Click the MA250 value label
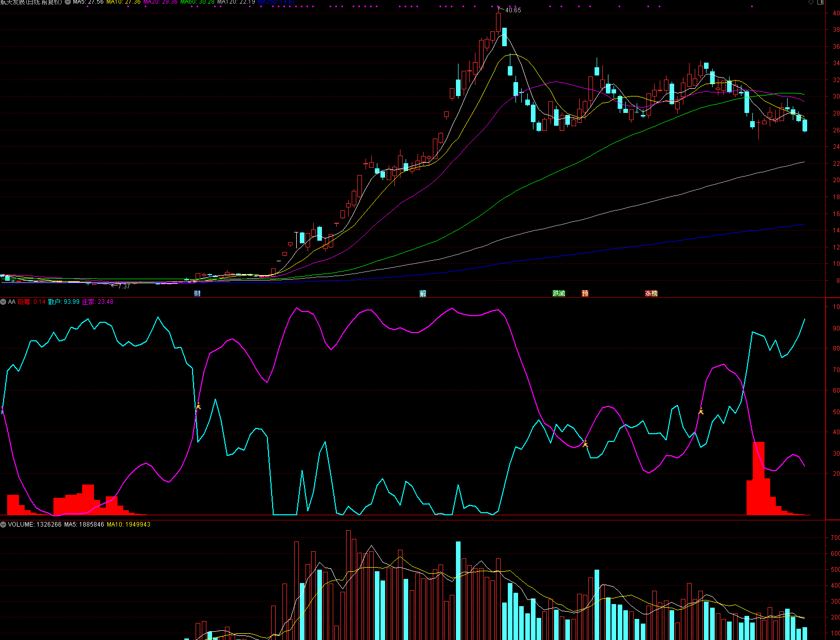The height and width of the screenshot is (640, 840). click(276, 2)
